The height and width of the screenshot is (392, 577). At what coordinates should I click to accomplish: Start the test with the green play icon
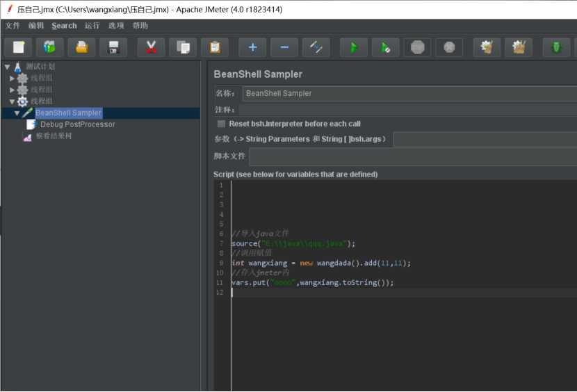click(354, 47)
